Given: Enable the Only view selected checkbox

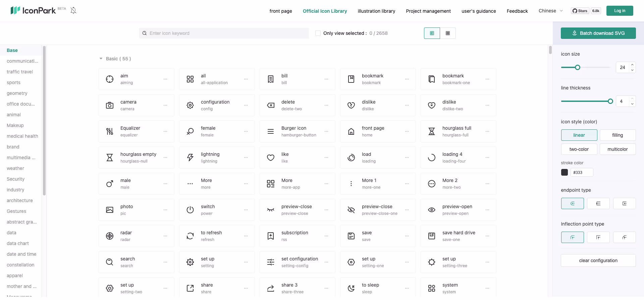Looking at the screenshot, I should 318,33.
